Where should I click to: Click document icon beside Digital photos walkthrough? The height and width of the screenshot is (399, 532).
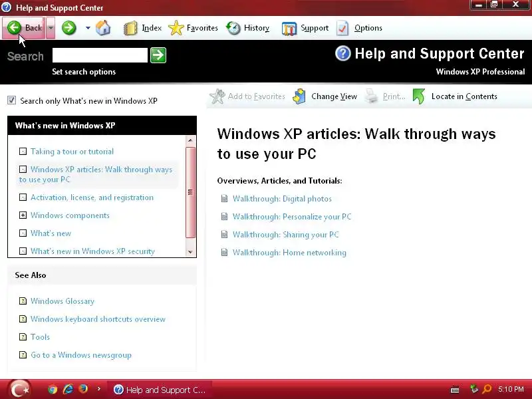point(224,198)
